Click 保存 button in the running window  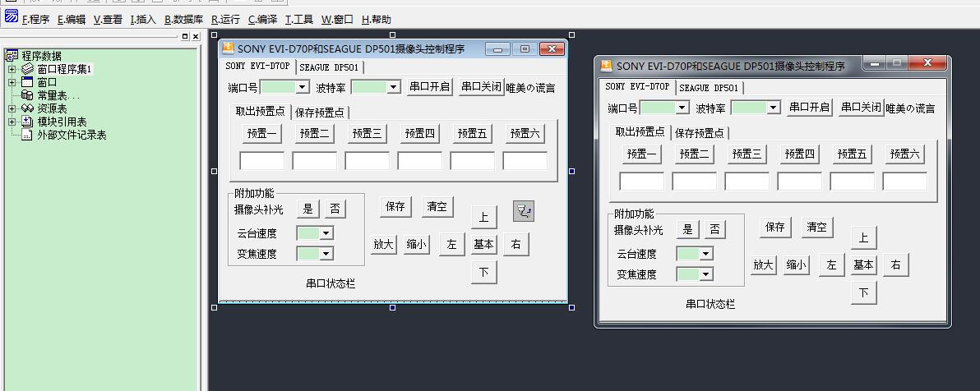[x=775, y=228]
